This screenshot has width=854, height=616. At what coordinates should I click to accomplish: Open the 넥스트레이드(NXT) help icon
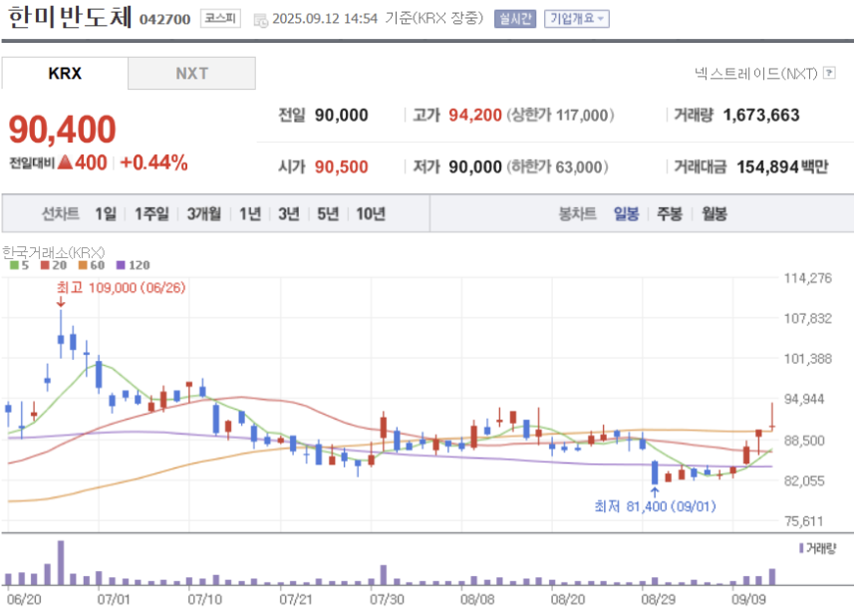point(829,73)
